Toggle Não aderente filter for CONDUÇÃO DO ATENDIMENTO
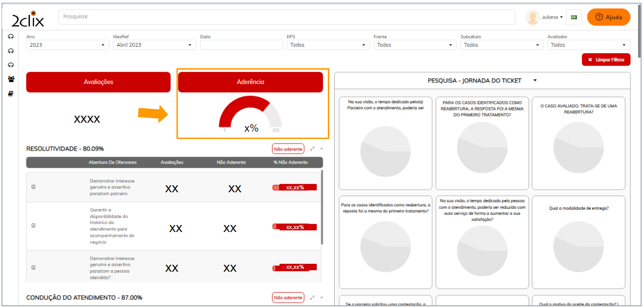Screen dimensions: 644x308 [288, 298]
